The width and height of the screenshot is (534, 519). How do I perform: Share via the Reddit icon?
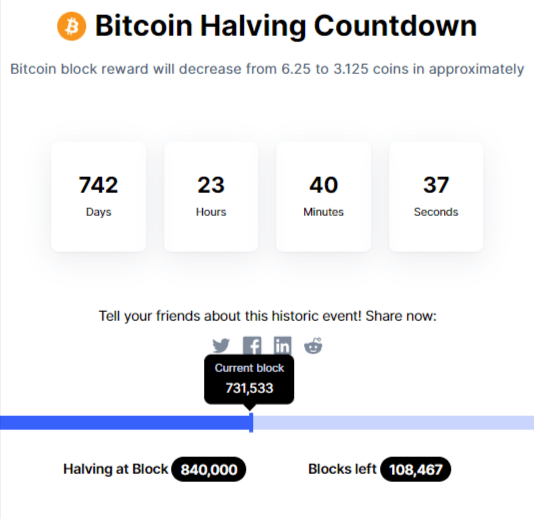(313, 346)
